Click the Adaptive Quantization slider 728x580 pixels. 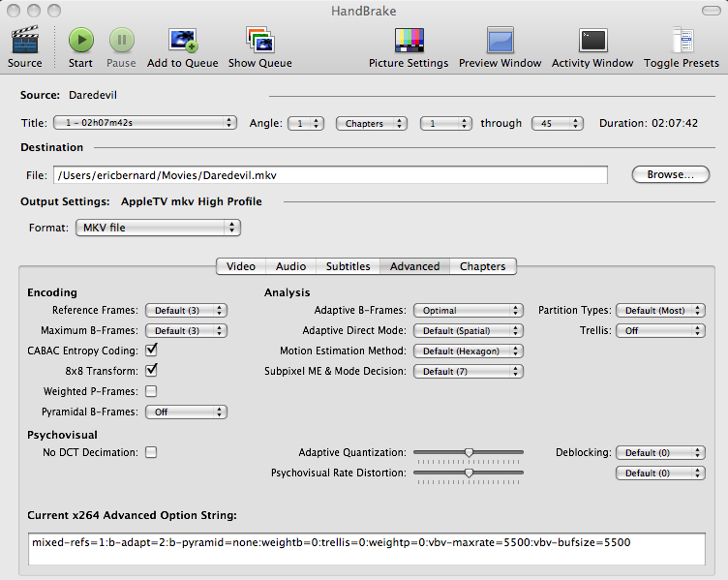pos(469,452)
